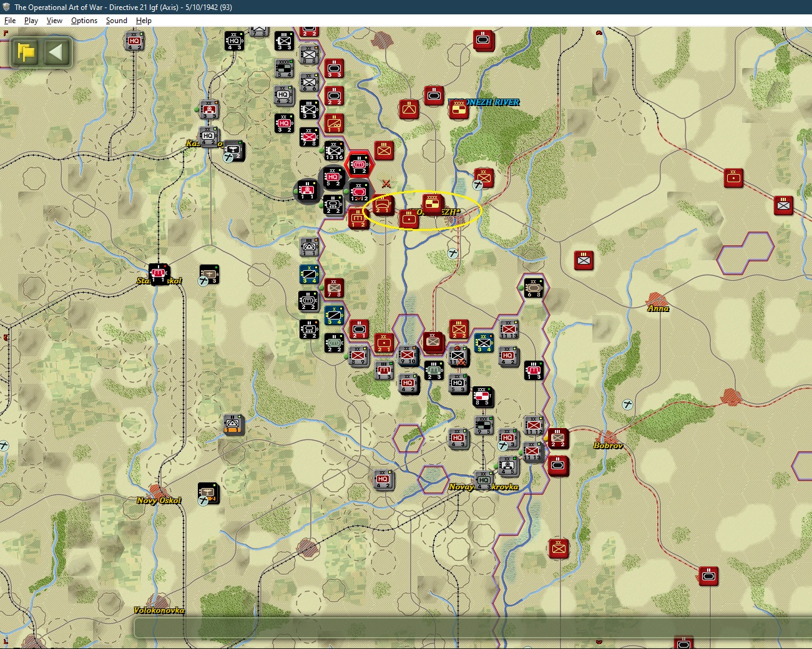The image size is (812, 649).
Task: Open the Sound menu
Action: tap(116, 21)
